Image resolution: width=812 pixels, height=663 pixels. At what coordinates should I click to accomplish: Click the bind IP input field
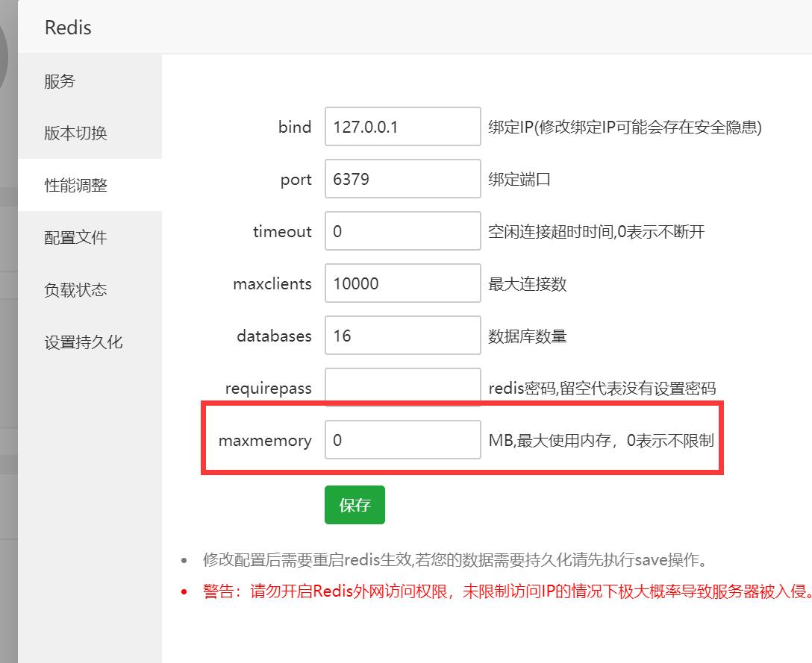click(x=403, y=127)
